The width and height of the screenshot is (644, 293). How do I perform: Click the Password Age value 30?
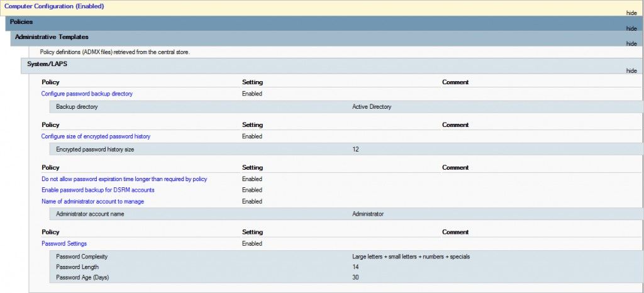click(355, 277)
